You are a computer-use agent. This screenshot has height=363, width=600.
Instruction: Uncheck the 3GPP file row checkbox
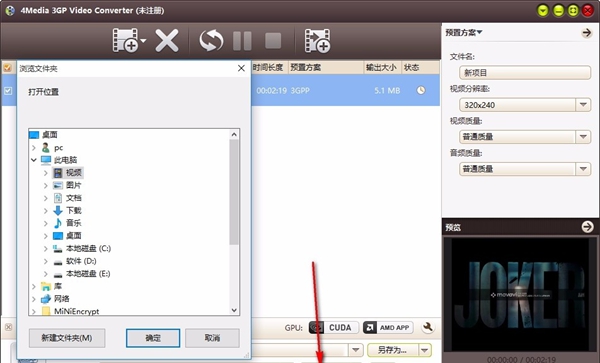click(8, 91)
